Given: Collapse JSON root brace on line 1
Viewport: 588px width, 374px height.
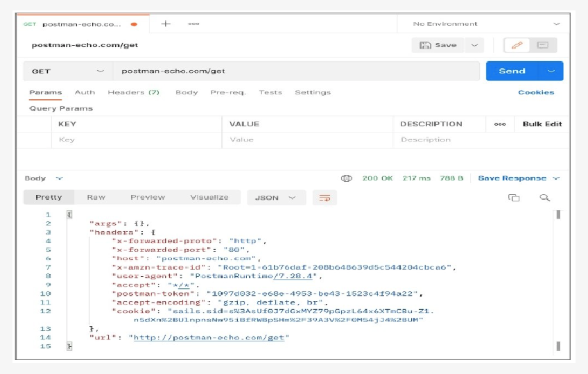Looking at the screenshot, I should point(69,214).
